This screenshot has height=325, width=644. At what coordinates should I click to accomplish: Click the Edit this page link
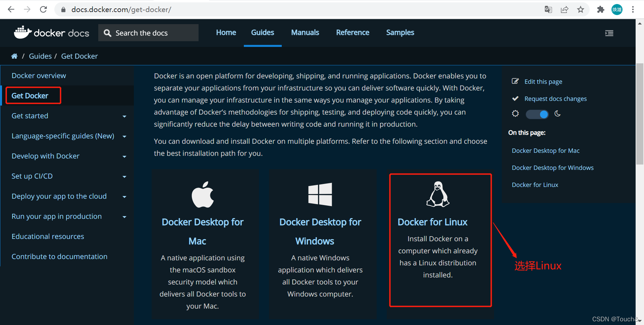click(x=543, y=81)
